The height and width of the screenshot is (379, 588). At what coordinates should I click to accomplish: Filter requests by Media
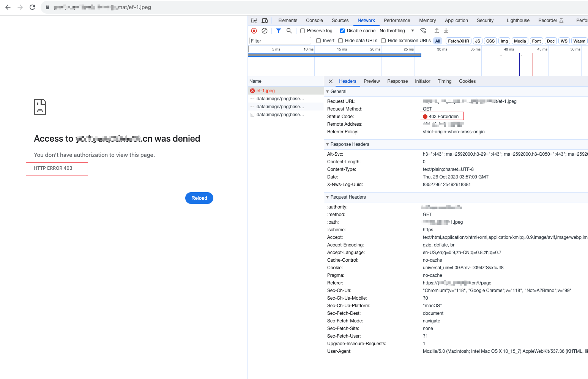(520, 41)
